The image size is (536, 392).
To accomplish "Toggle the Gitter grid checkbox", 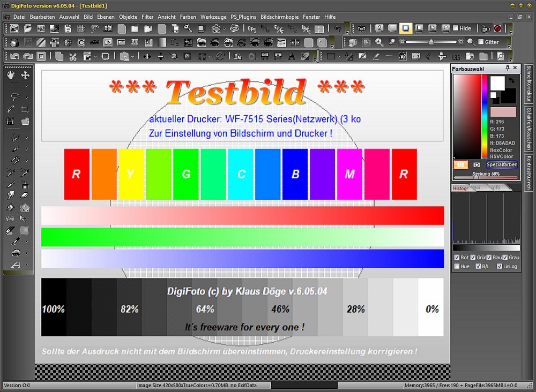I will (481, 42).
